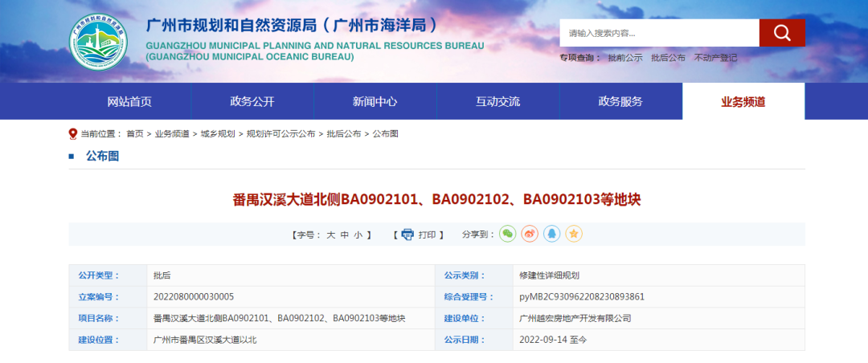The image size is (868, 363).
Task: Click the red location pin icon
Action: (73, 133)
